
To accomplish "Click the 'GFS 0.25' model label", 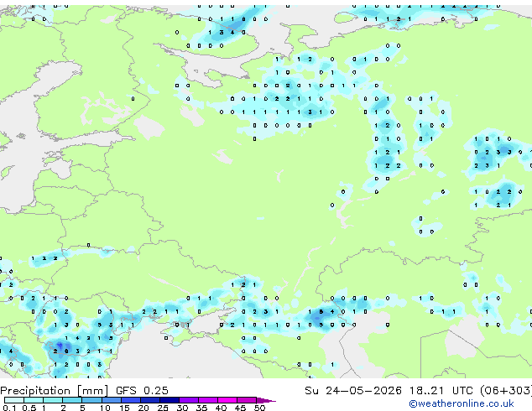I will pyautogui.click(x=142, y=391).
